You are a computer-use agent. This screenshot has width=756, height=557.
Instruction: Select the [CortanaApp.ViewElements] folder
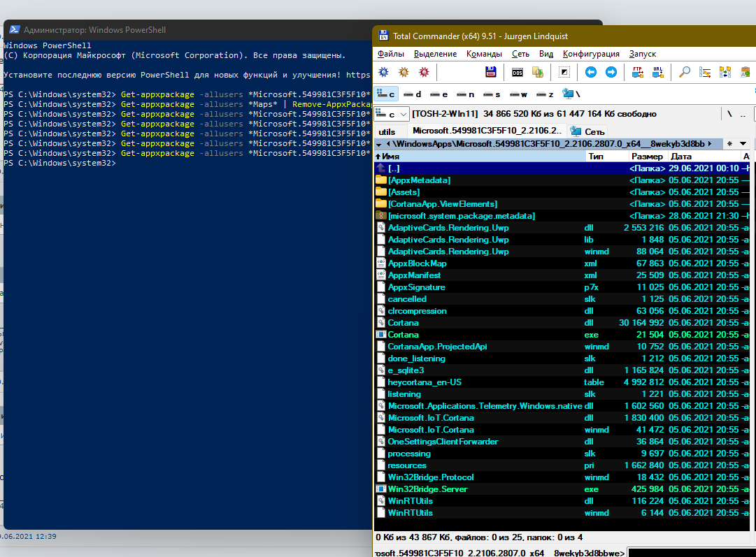click(562, 204)
